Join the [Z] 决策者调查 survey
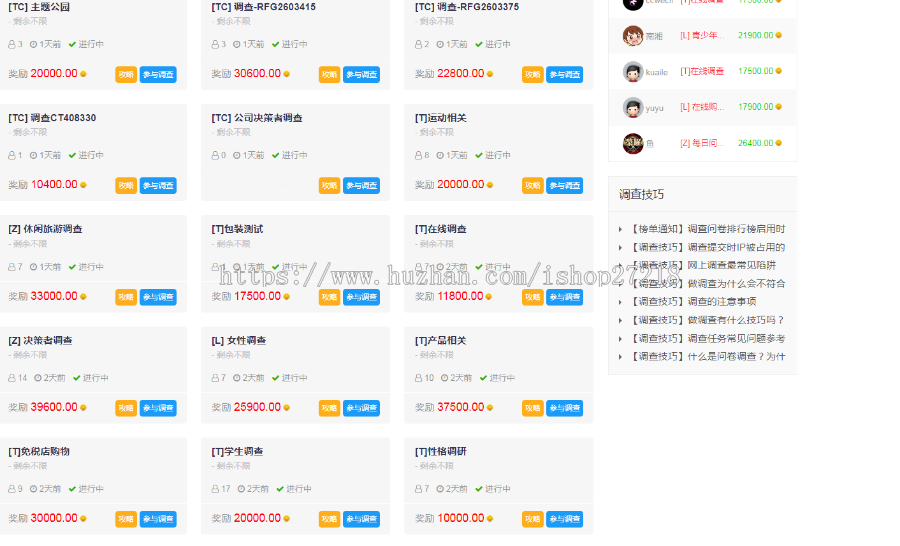900x546 pixels. [158, 408]
